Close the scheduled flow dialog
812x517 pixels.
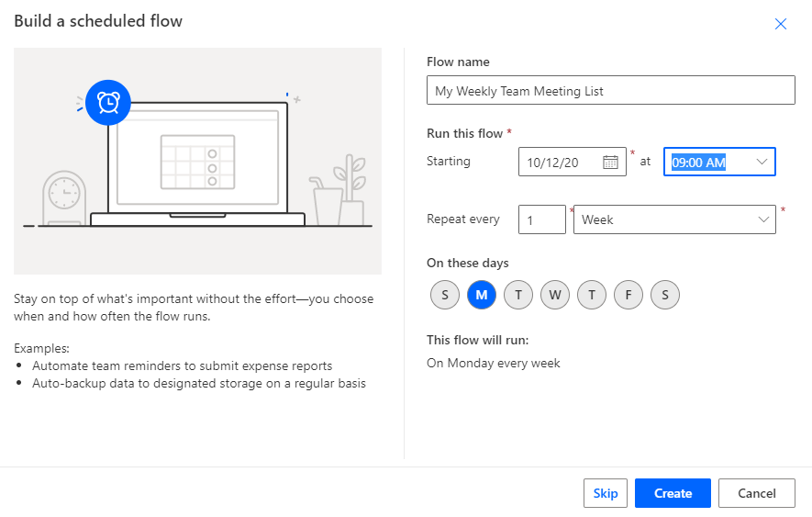781,24
